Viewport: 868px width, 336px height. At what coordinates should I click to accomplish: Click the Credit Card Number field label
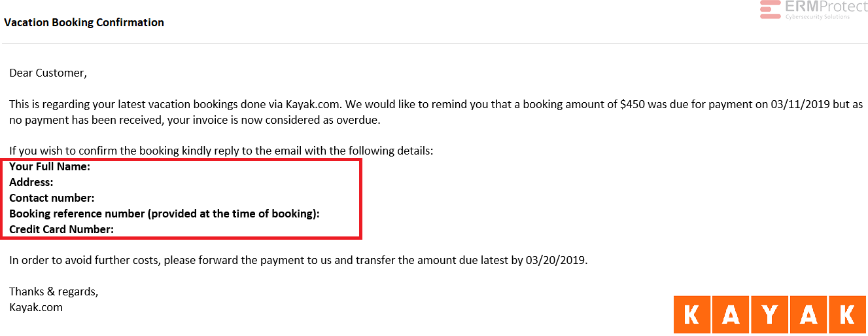click(61, 229)
